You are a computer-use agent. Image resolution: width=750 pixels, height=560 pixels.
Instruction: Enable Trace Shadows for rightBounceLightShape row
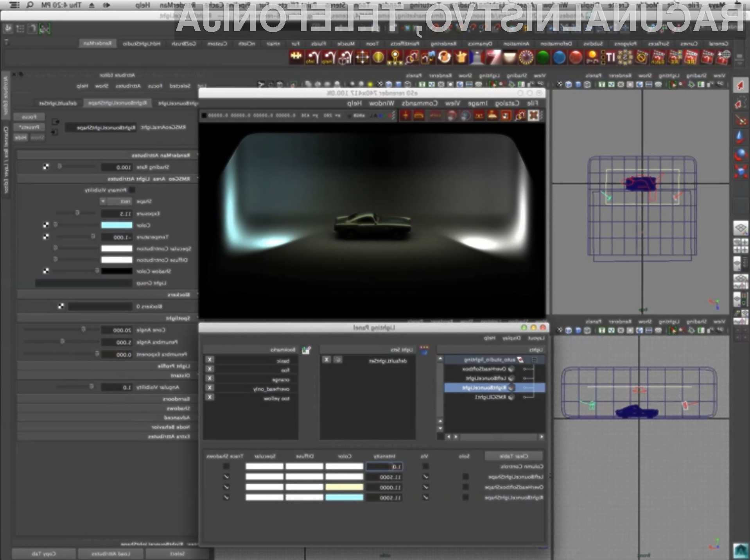(226, 497)
